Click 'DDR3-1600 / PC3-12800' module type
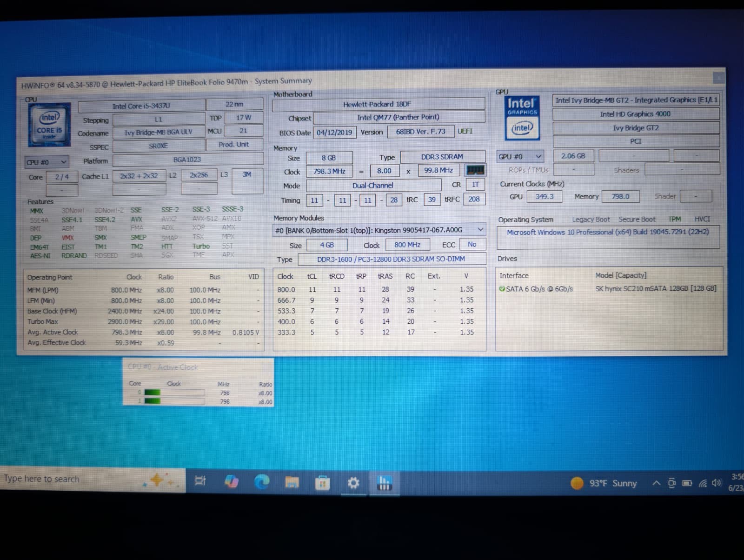Viewport: 744px width, 560px height. [392, 259]
